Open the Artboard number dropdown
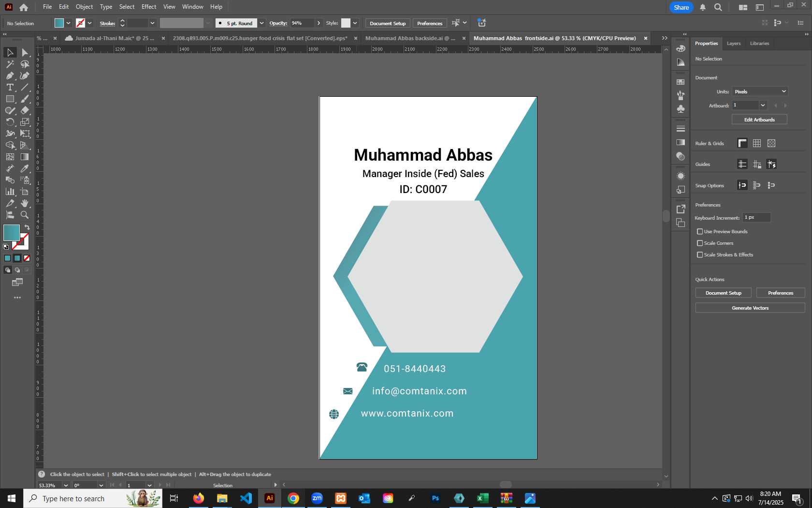 [x=763, y=105]
